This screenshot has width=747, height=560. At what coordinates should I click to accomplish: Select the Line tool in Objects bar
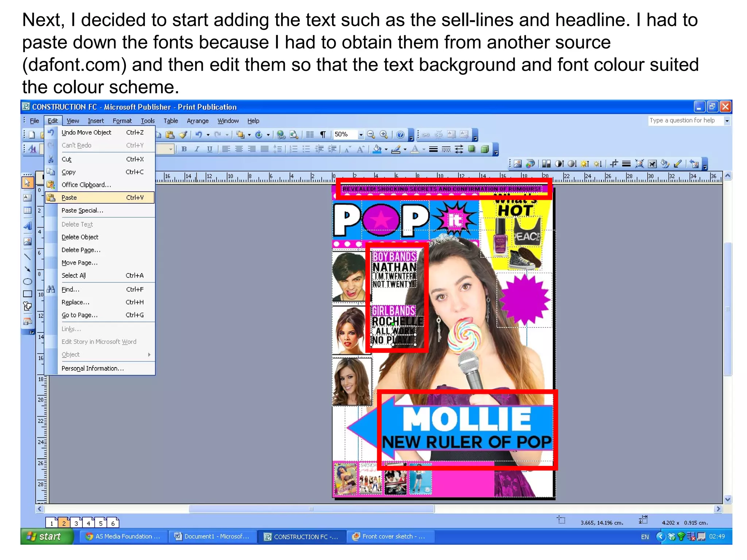coord(27,257)
